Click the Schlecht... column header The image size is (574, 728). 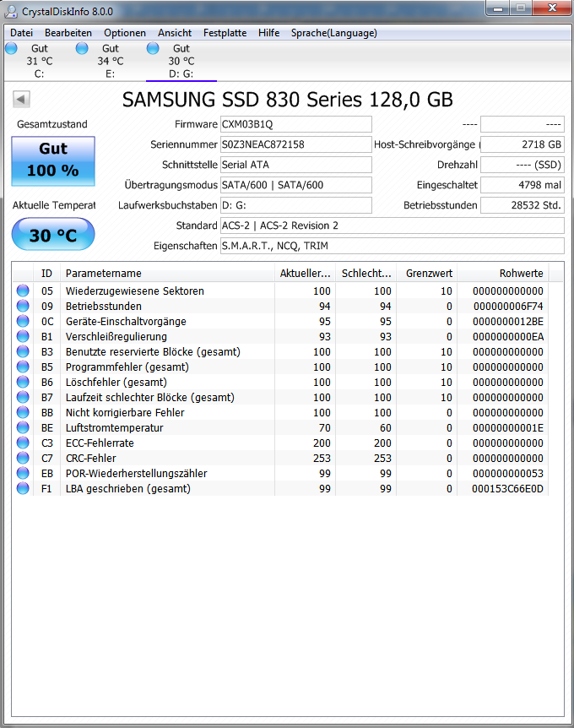(366, 274)
